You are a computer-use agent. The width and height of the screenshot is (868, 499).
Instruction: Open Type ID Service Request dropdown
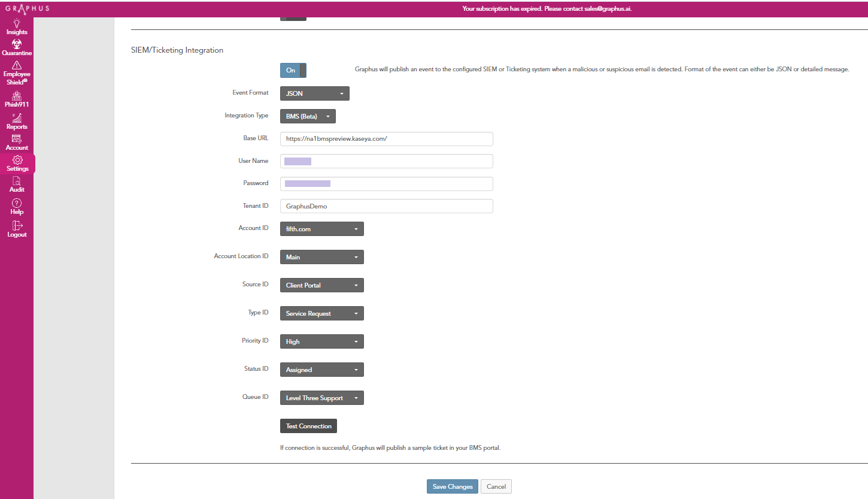[x=322, y=313]
